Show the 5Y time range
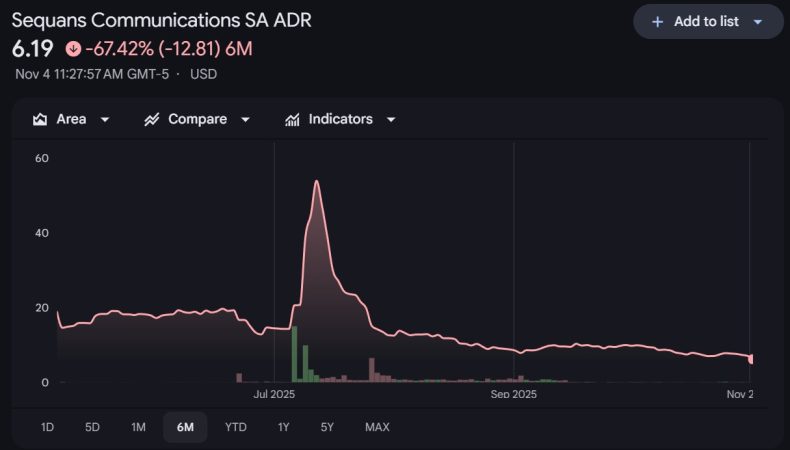 [x=327, y=427]
